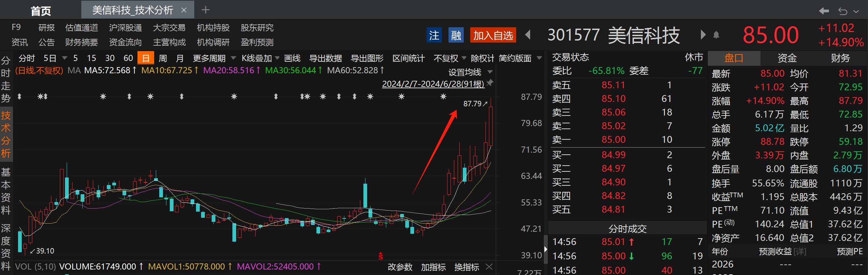Select the 15-minute K-line period
The height and width of the screenshot is (275, 868).
pos(92,58)
